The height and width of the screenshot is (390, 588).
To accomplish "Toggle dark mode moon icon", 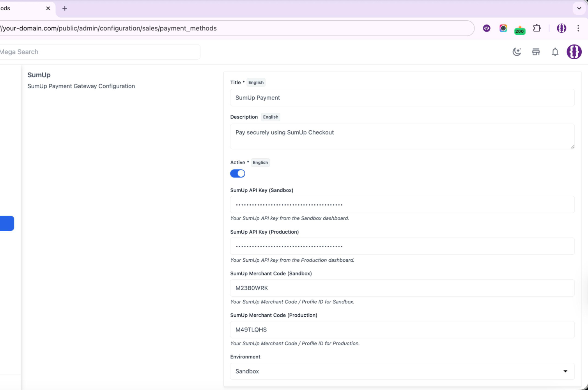I will pos(517,52).
